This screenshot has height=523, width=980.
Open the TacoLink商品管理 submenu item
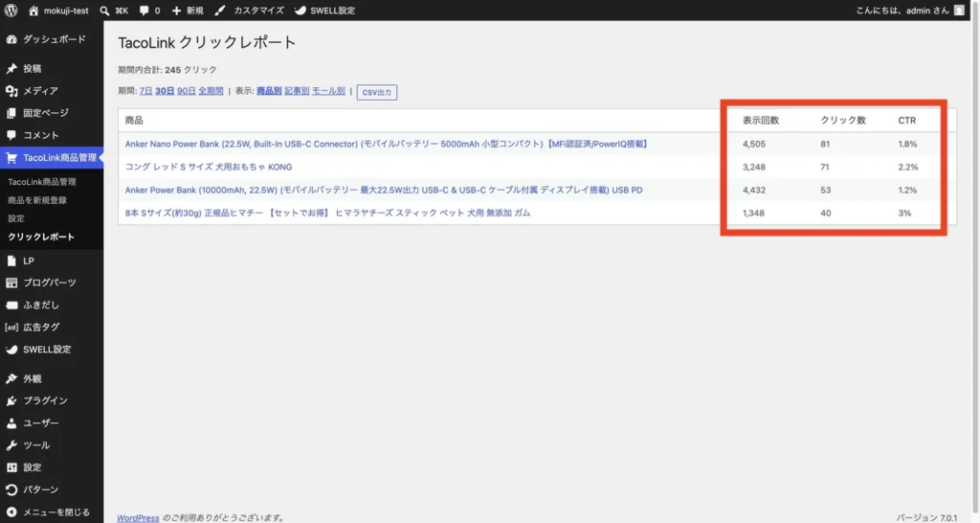[x=42, y=181]
